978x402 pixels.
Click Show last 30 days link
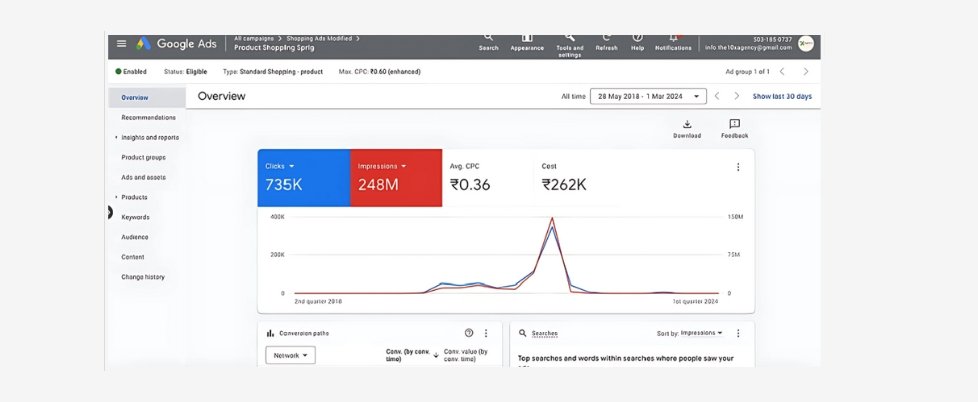pyautogui.click(x=782, y=96)
